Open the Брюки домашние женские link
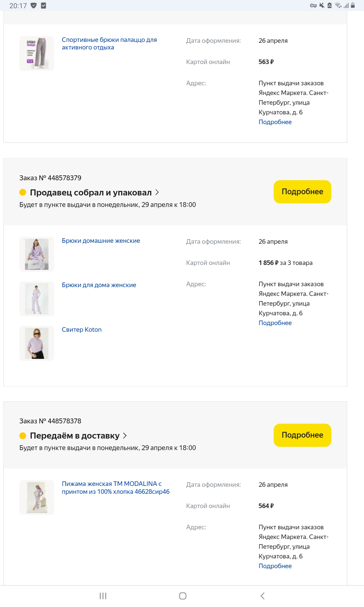Screen dimensions: 364x607 [101, 241]
